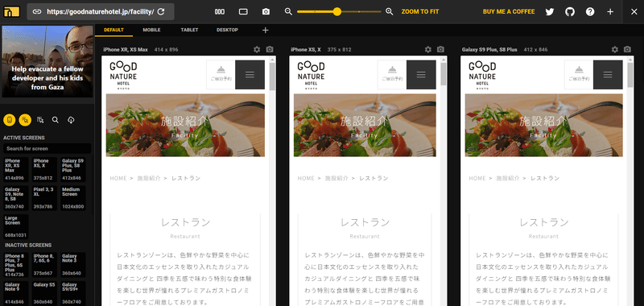The height and width of the screenshot is (306, 644).
Task: Click the Search for screen field
Action: point(47,149)
